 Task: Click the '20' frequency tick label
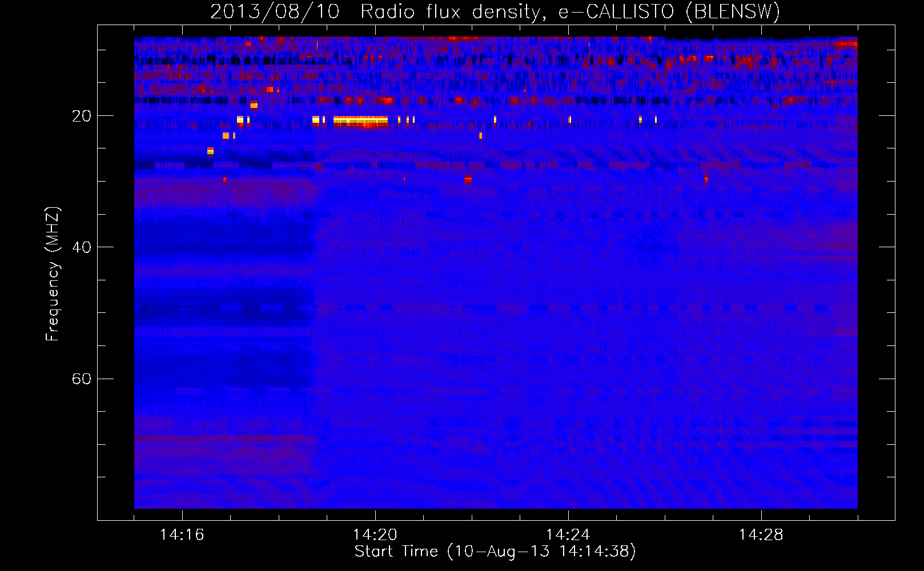(x=81, y=116)
